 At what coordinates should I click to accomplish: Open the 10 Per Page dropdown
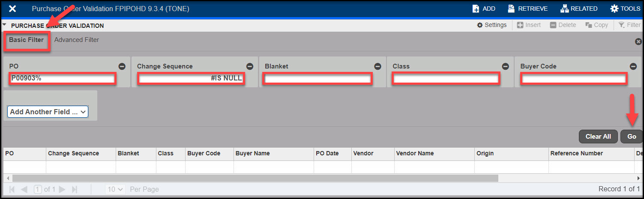[x=115, y=189]
